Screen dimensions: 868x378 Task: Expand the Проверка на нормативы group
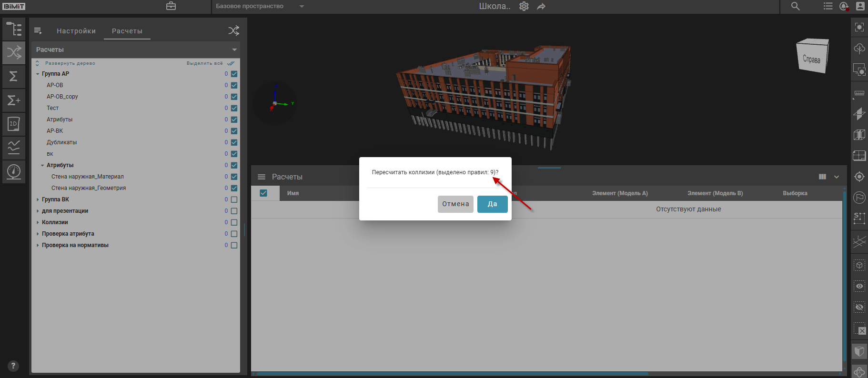pyautogui.click(x=38, y=245)
